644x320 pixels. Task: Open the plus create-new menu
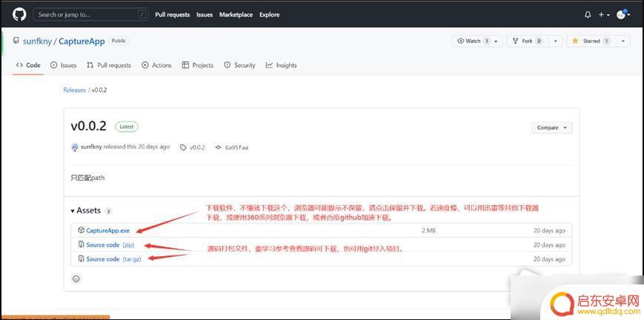(603, 14)
